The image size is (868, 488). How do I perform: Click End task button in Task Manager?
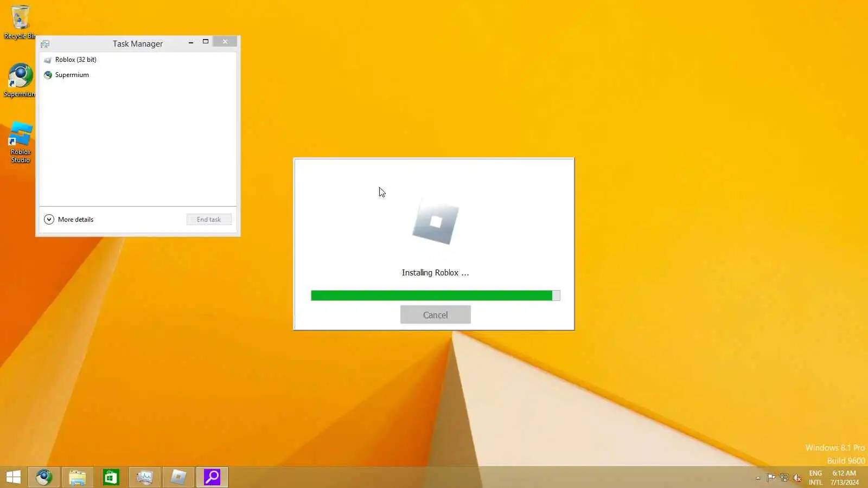point(209,219)
